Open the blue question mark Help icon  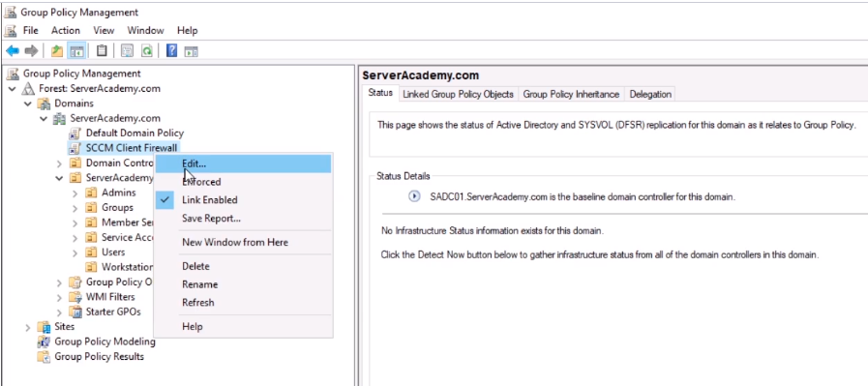coord(171,51)
